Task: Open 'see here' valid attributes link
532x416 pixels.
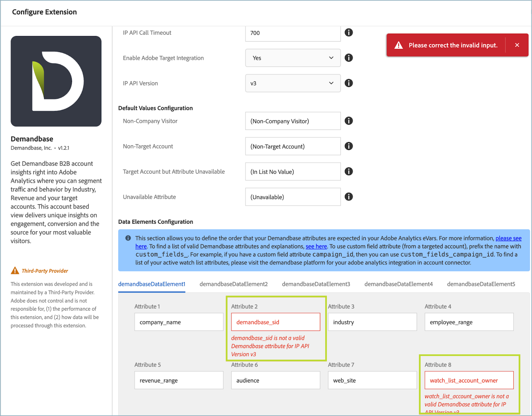Action: (x=316, y=246)
